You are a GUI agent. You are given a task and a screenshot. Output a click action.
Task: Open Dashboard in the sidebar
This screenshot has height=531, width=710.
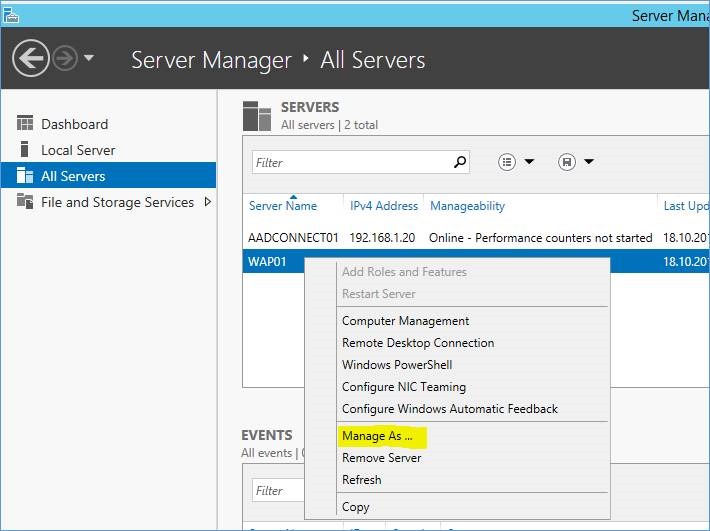click(x=75, y=124)
